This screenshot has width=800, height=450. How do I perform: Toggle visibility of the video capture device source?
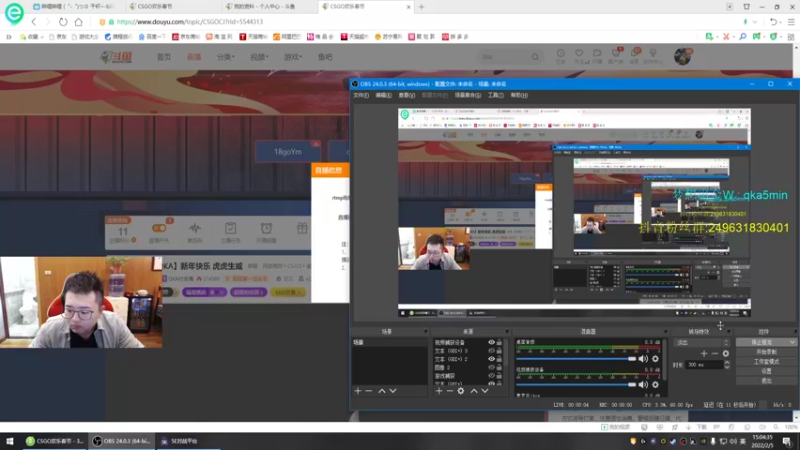click(491, 342)
